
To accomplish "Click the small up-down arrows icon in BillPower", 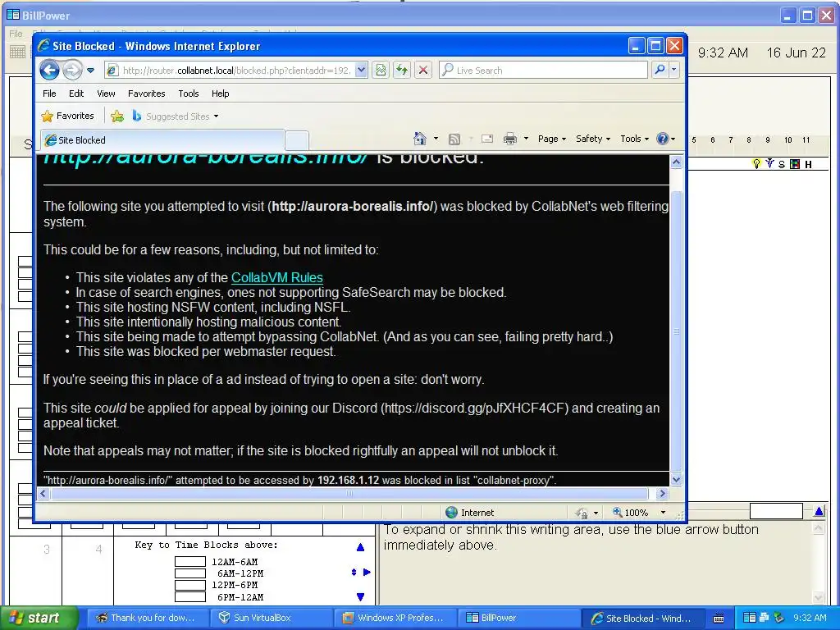I will click(x=354, y=572).
